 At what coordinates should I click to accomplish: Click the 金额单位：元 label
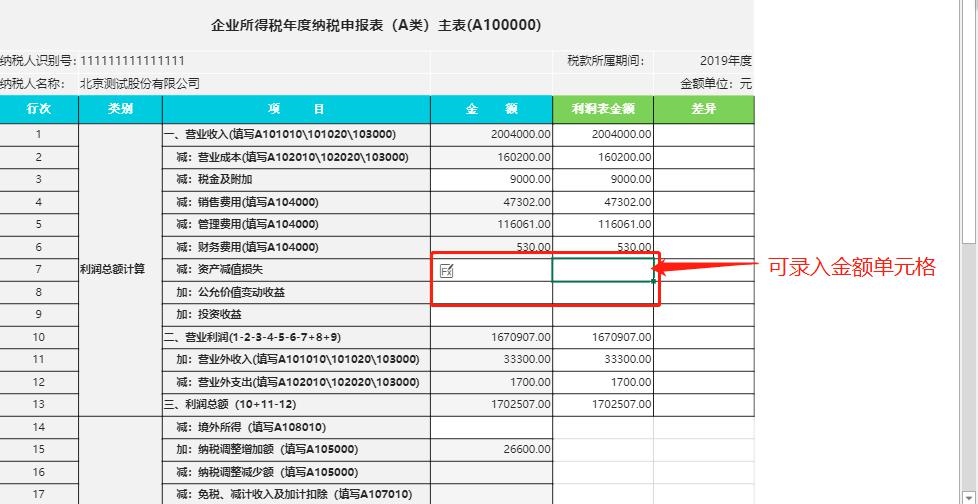tap(716, 84)
